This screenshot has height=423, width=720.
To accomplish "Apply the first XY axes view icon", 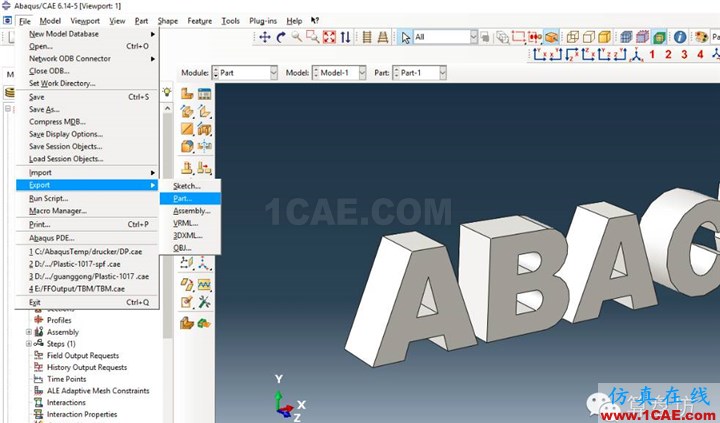I will 540,55.
